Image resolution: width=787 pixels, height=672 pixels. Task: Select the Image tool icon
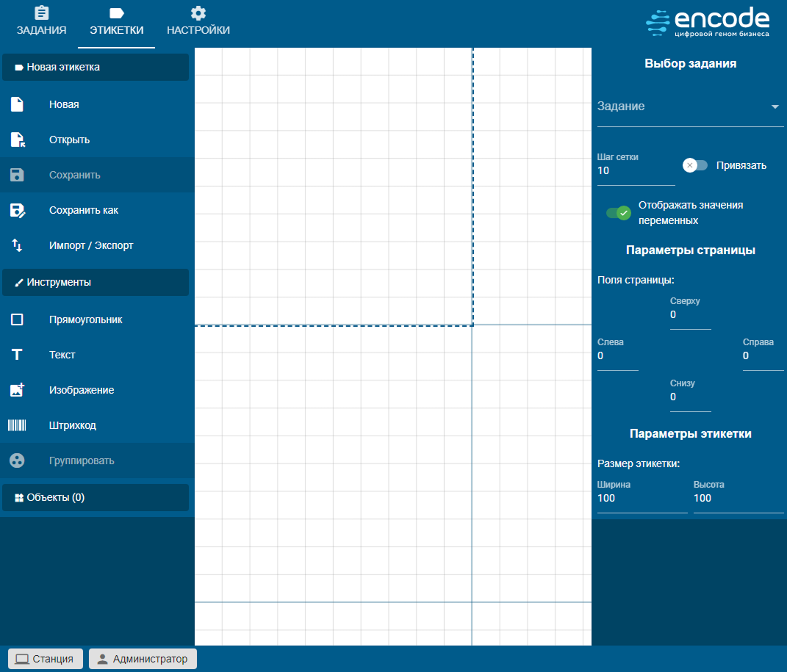pyautogui.click(x=17, y=390)
